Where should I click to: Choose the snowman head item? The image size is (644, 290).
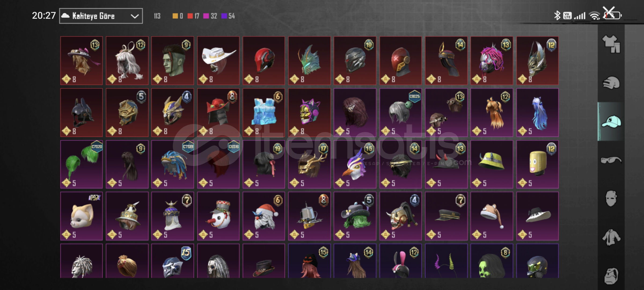pyautogui.click(x=218, y=216)
